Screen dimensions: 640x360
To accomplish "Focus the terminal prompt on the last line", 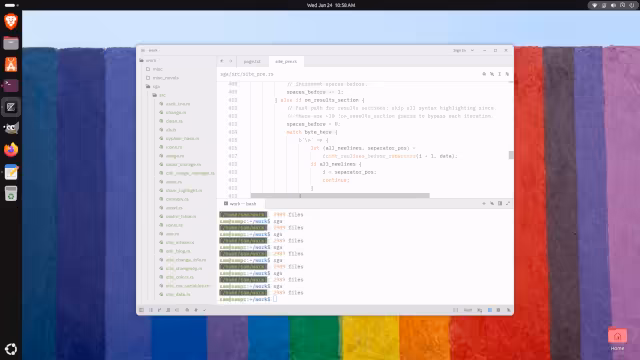I will 275,299.
